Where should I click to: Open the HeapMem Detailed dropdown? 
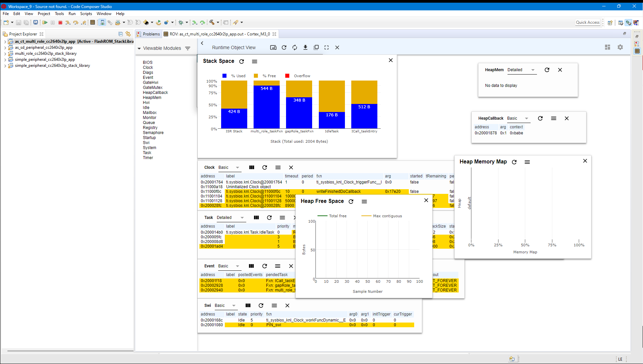(x=522, y=70)
